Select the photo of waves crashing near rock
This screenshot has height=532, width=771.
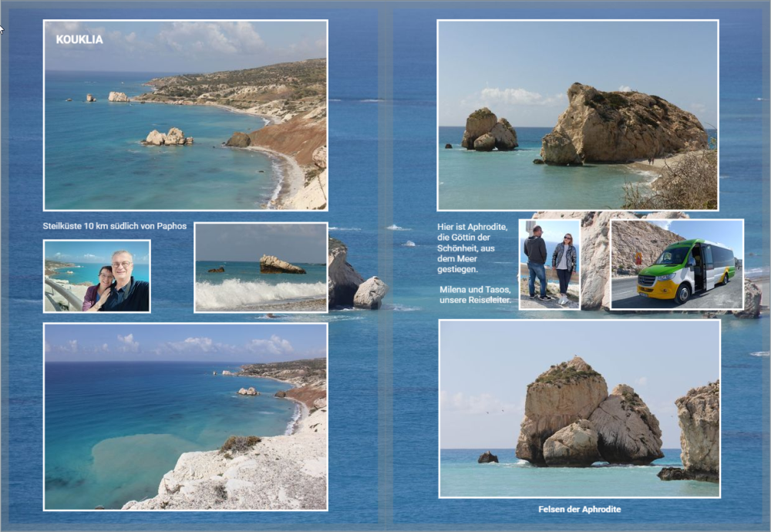pyautogui.click(x=261, y=268)
